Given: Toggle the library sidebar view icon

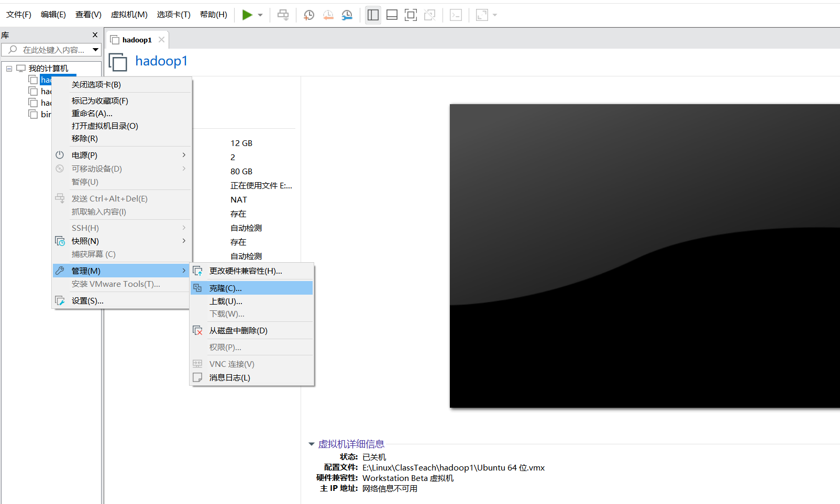Looking at the screenshot, I should pos(373,15).
